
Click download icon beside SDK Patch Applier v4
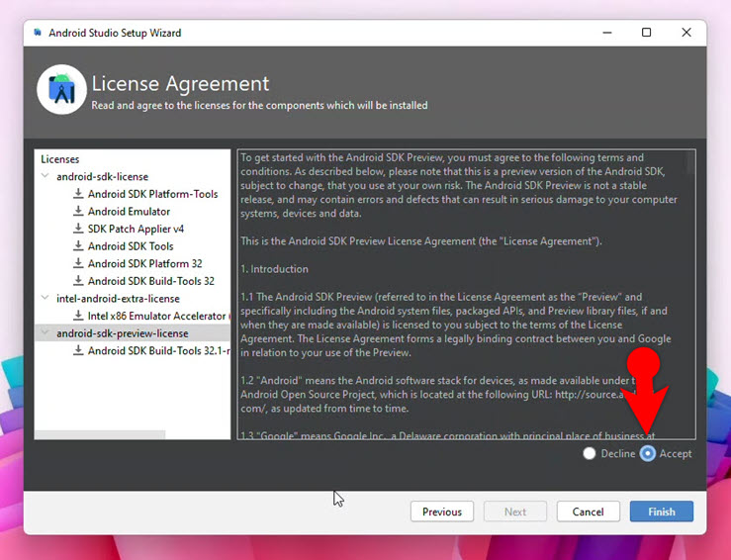[78, 228]
